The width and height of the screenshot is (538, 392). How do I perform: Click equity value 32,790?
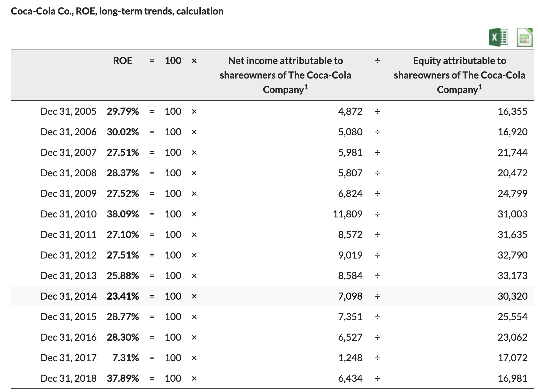(x=513, y=255)
